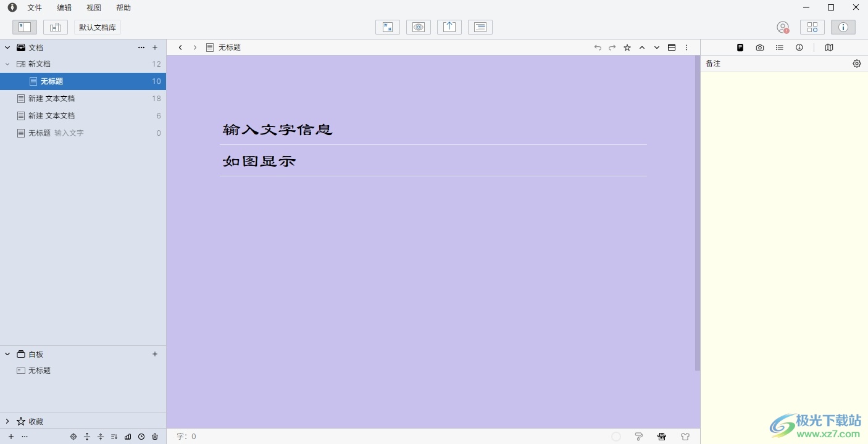The image size is (868, 444).
Task: Open user account avatar icon
Action: pyautogui.click(x=783, y=27)
